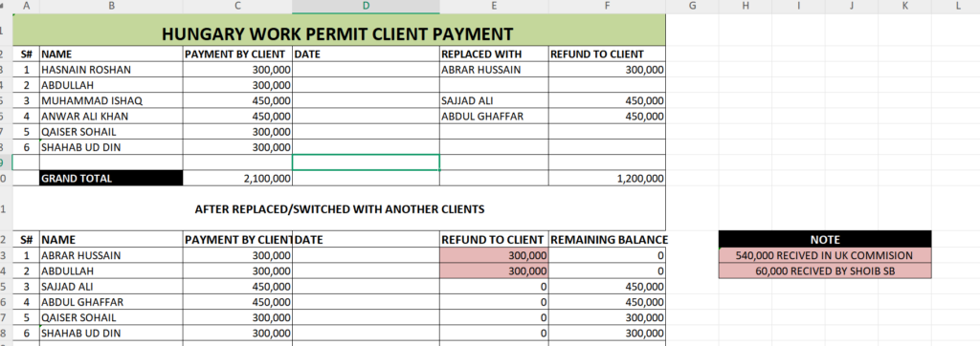Viewport: 980px width, 346px height.
Task: Select the ANWAR ALI KHAN name cell
Action: [x=111, y=117]
